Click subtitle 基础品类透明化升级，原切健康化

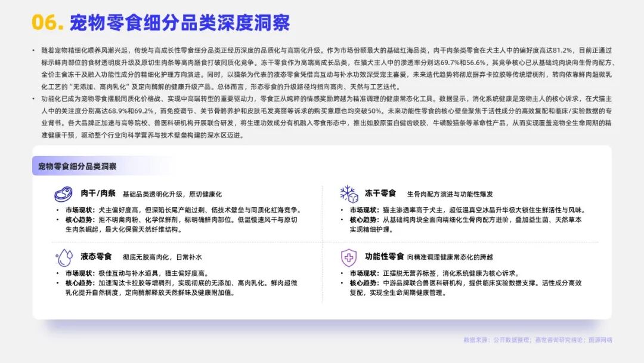pos(172,194)
